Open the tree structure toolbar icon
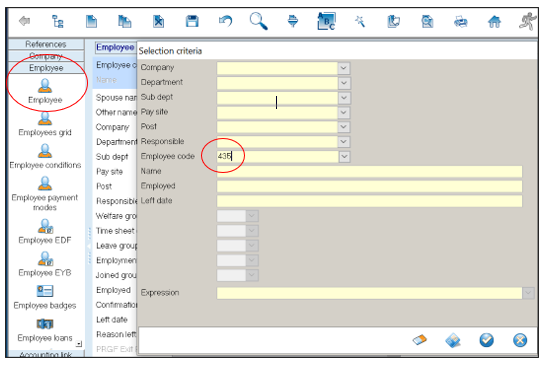The height and width of the screenshot is (365, 545). coord(57,21)
